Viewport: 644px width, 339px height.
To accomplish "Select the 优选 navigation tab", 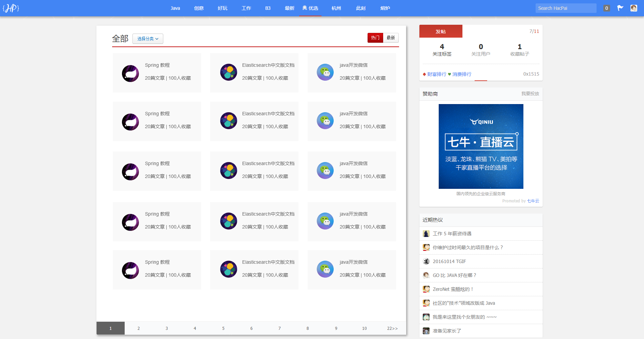I will point(310,8).
